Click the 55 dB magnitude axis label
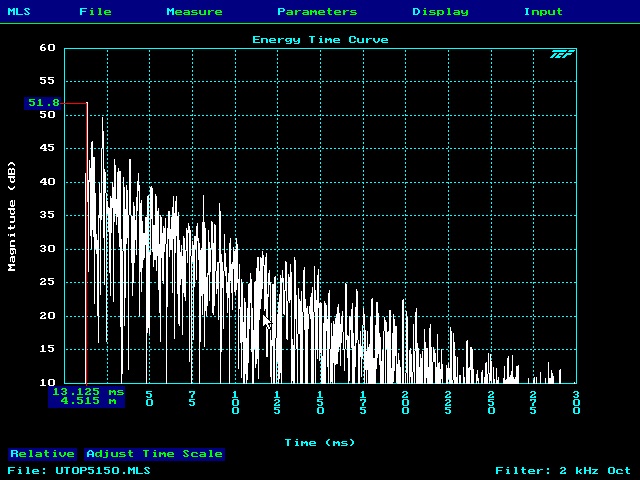This screenshot has width=640, height=480. point(47,81)
